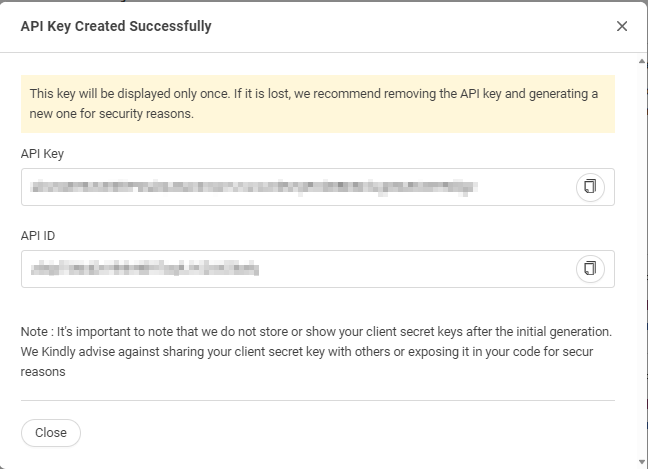648x469 pixels.
Task: Click the scrollbar up arrow
Action: click(641, 61)
